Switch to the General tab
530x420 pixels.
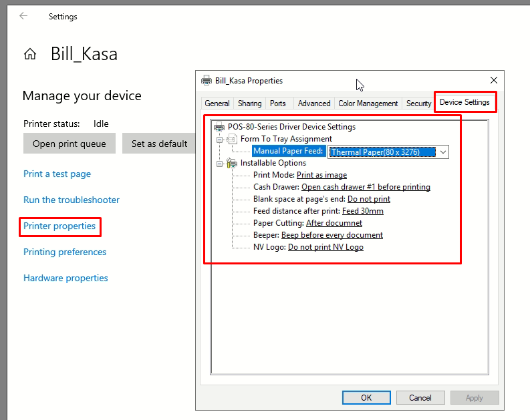pos(217,103)
